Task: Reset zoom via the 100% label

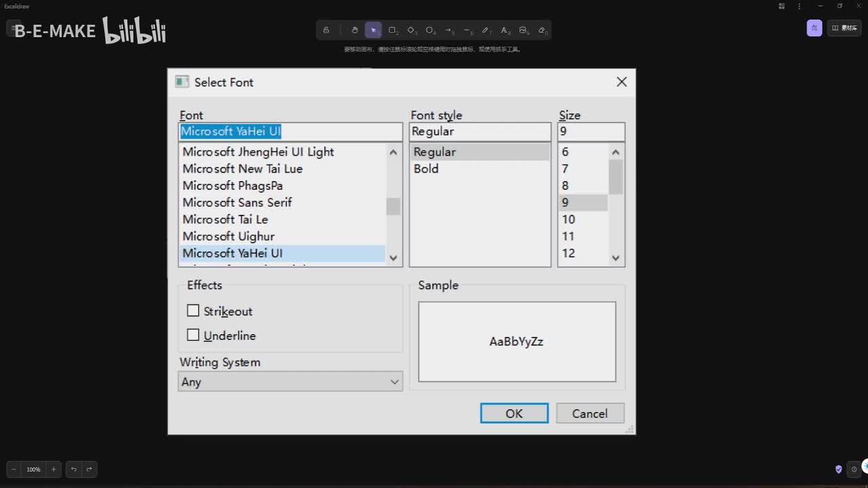Action: (33, 469)
